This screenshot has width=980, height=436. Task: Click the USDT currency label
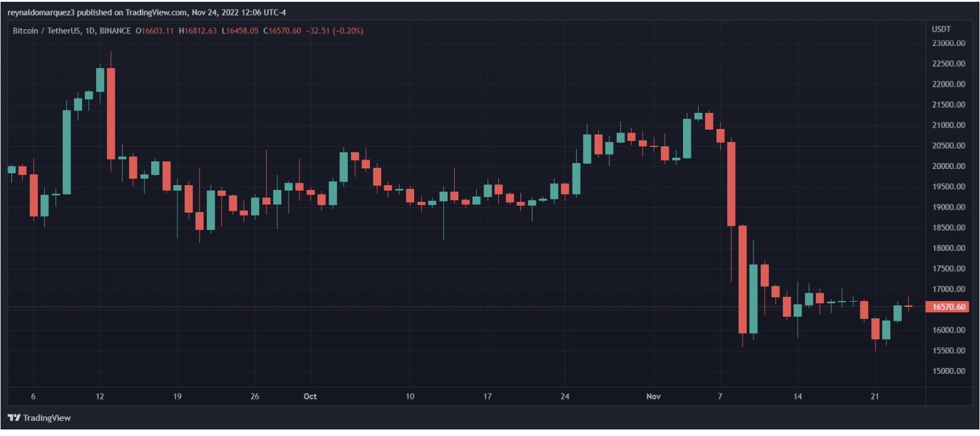coord(941,29)
